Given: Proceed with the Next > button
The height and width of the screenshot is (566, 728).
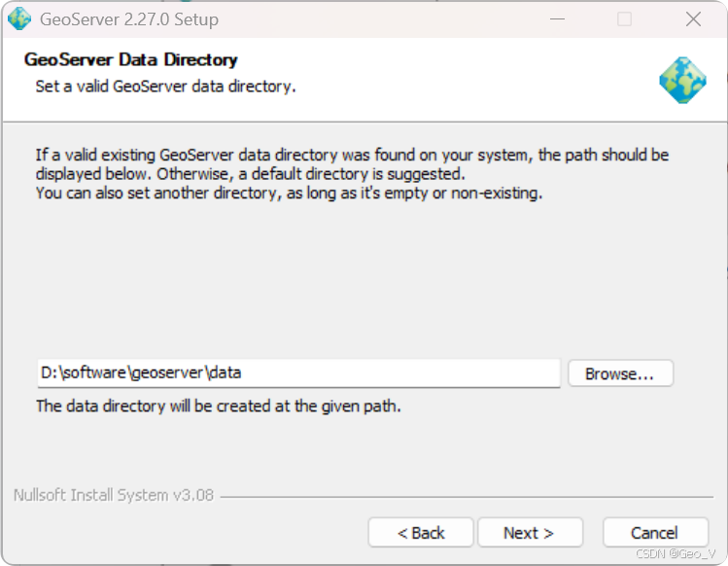Looking at the screenshot, I should [x=531, y=533].
